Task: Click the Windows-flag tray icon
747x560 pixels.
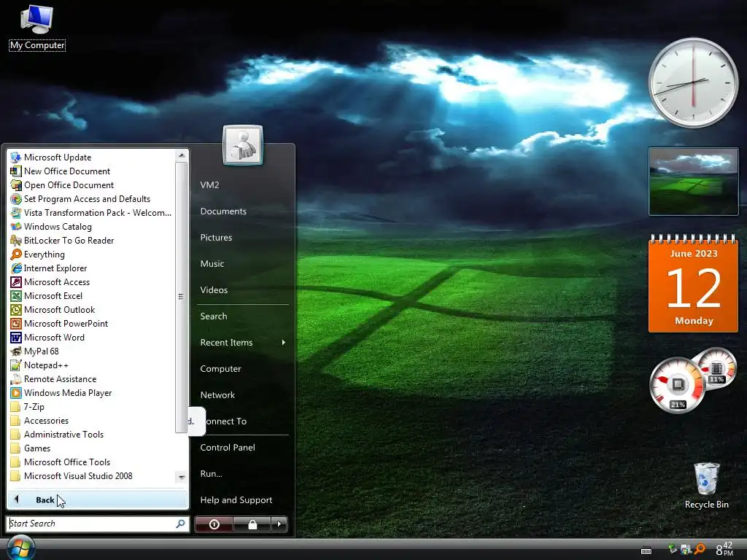Action: click(x=686, y=549)
